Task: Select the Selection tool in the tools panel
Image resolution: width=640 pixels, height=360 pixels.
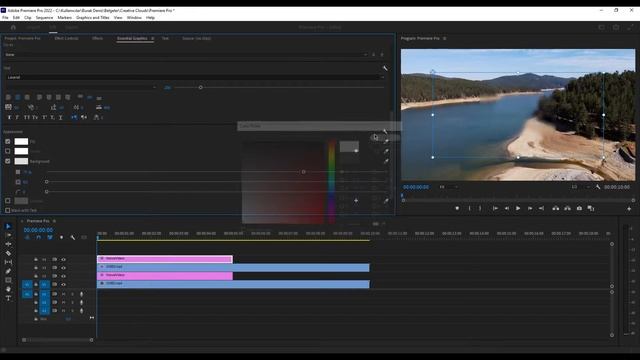Action: coord(8,226)
